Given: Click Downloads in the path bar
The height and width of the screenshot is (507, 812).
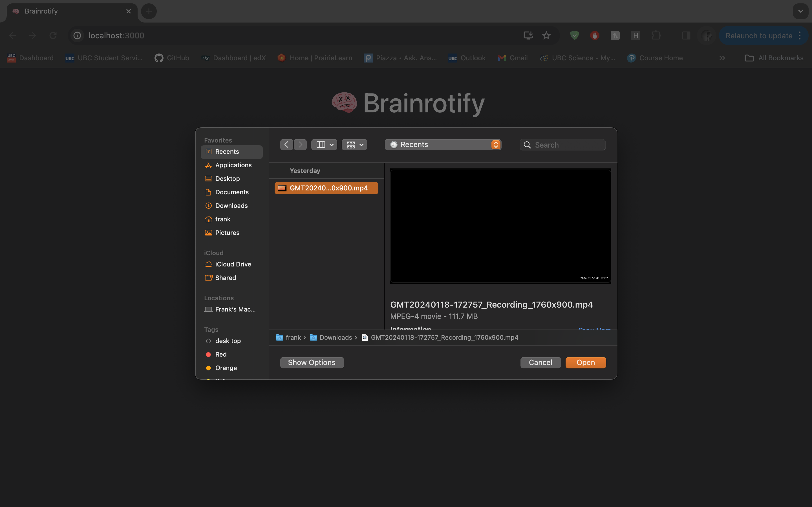Looking at the screenshot, I should (335, 337).
